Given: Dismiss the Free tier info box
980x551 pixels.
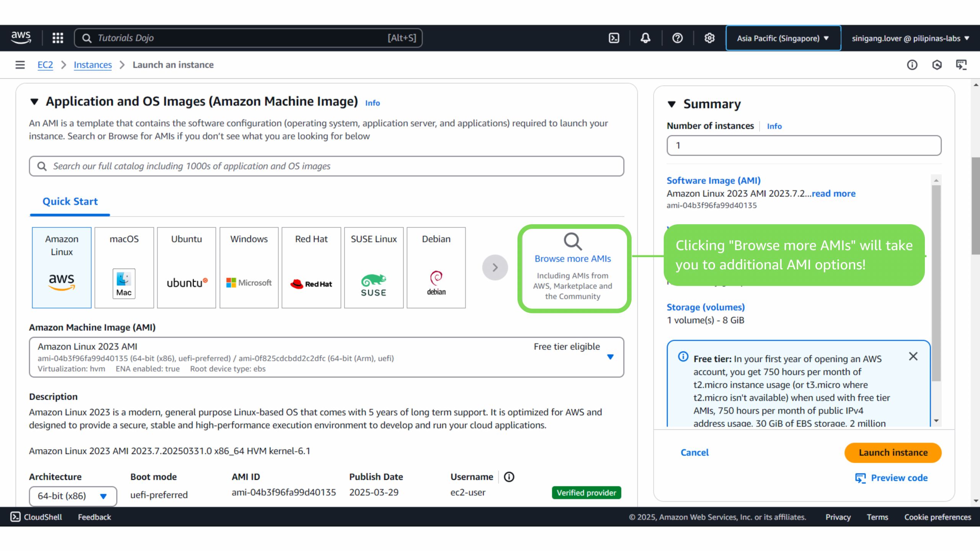Looking at the screenshot, I should pos(913,356).
